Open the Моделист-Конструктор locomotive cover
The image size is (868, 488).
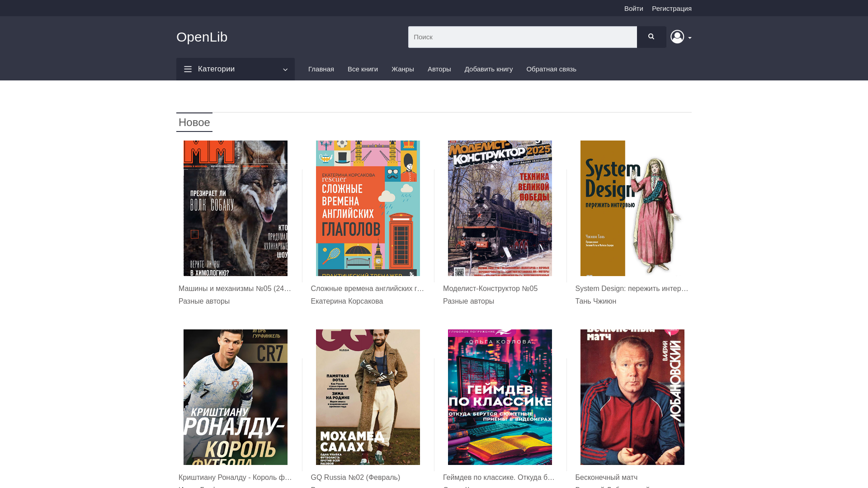point(500,208)
